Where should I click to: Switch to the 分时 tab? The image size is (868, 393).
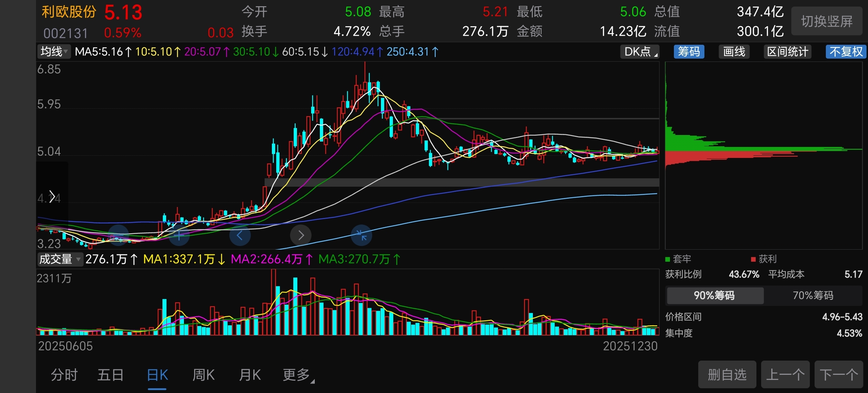(64, 375)
